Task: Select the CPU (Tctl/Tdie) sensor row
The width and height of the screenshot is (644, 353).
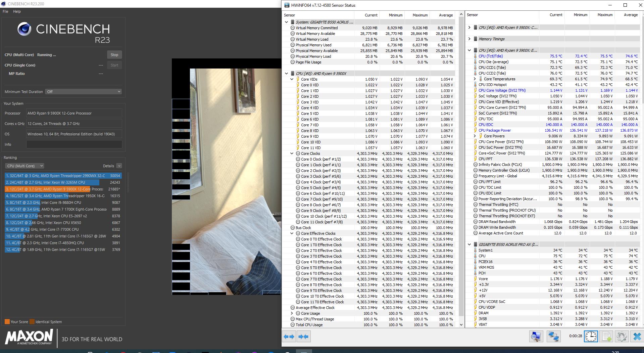Action: [x=553, y=56]
